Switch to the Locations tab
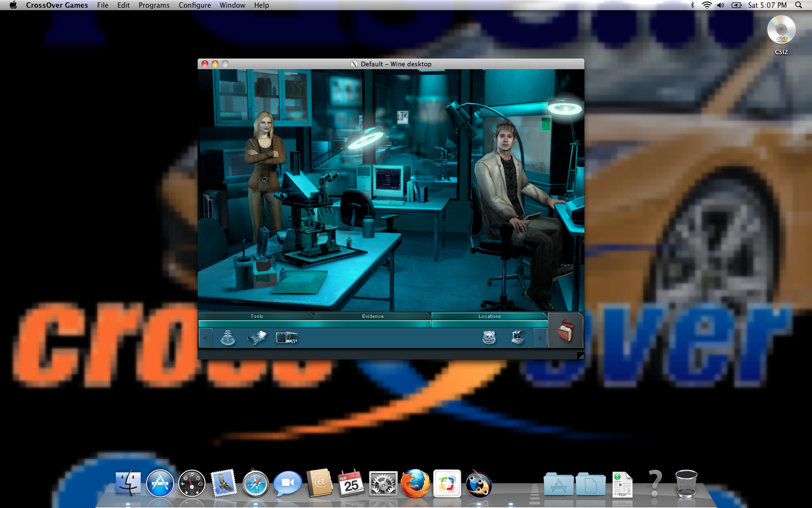Screen dimensions: 812x508 (490, 316)
